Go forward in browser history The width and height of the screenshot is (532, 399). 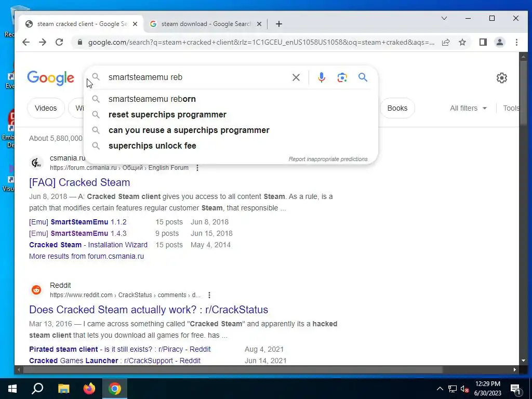point(43,42)
